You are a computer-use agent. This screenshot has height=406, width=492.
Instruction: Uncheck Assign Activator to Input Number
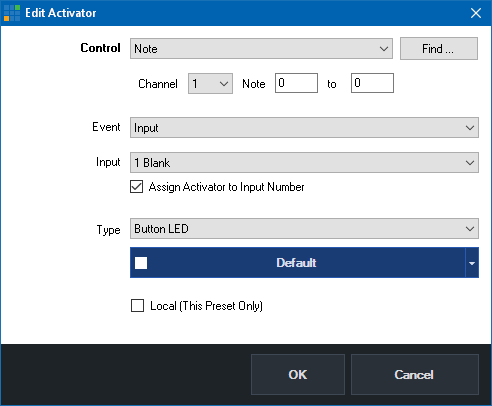coord(137,187)
